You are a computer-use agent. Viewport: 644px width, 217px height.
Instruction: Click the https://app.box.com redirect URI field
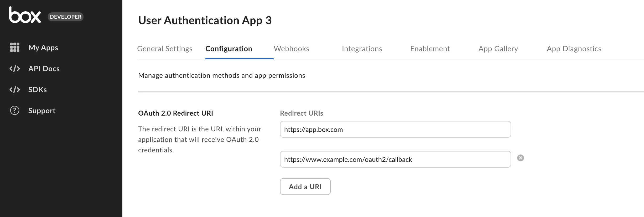pyautogui.click(x=395, y=129)
